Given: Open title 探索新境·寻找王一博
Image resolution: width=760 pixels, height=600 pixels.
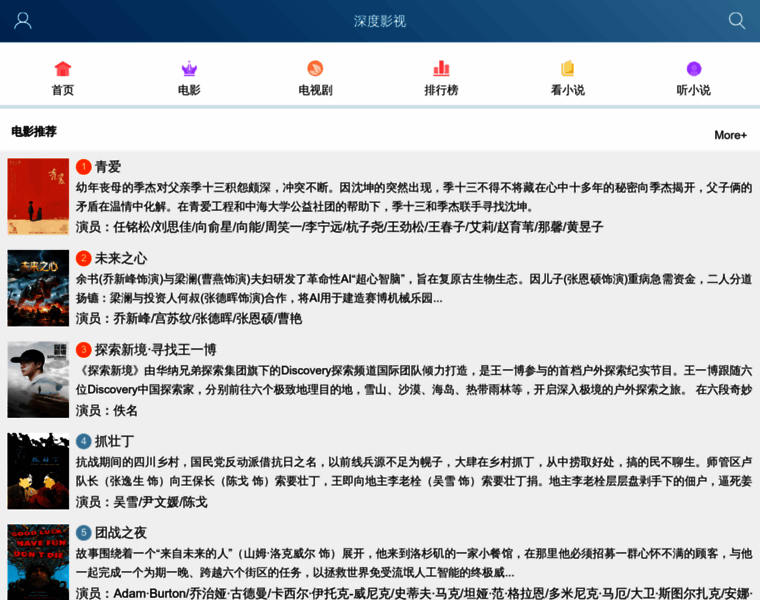Looking at the screenshot, I should 156,350.
